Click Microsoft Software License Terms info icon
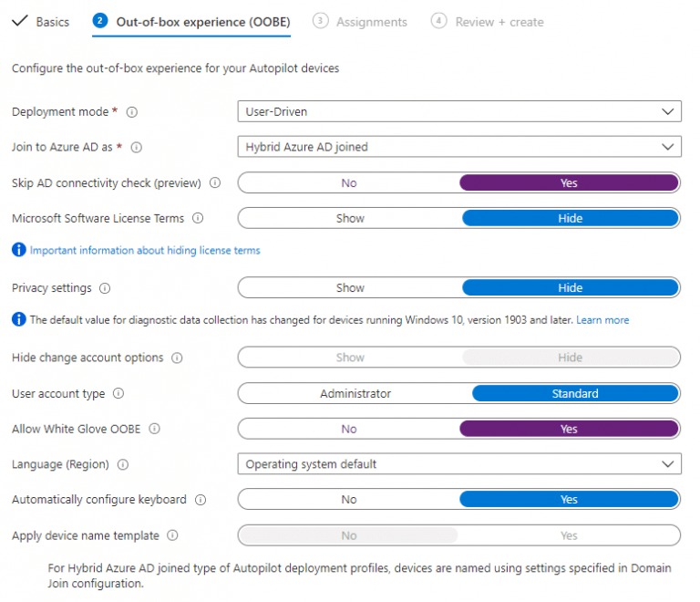 [198, 218]
